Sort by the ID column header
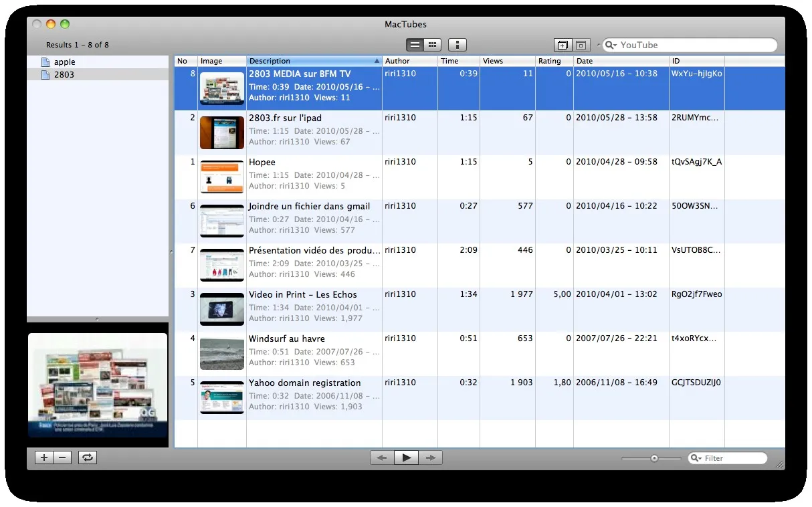812x507 pixels. (x=697, y=61)
